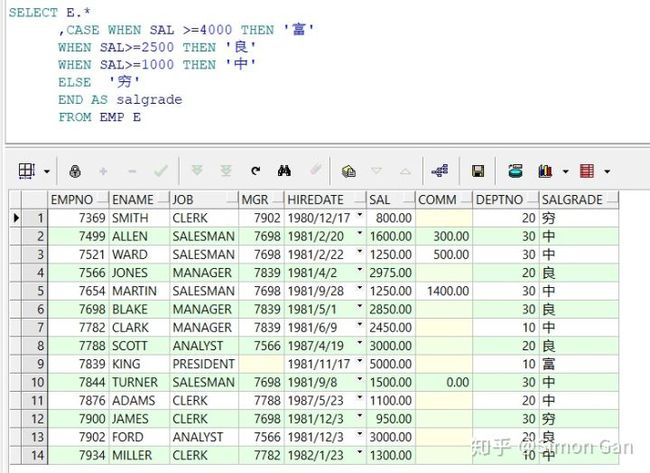Click the salary cell 800.00

[x=391, y=218]
